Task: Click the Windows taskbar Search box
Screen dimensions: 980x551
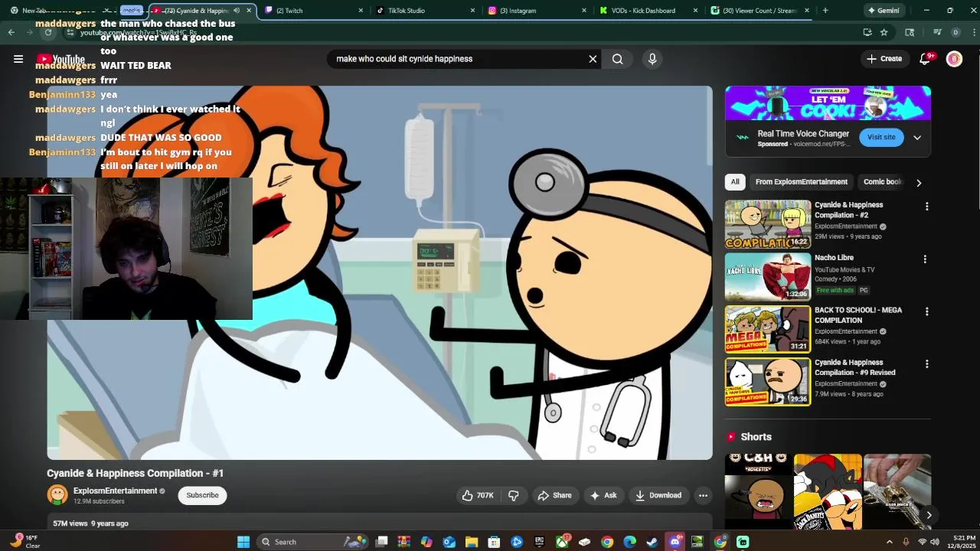Action: click(311, 542)
